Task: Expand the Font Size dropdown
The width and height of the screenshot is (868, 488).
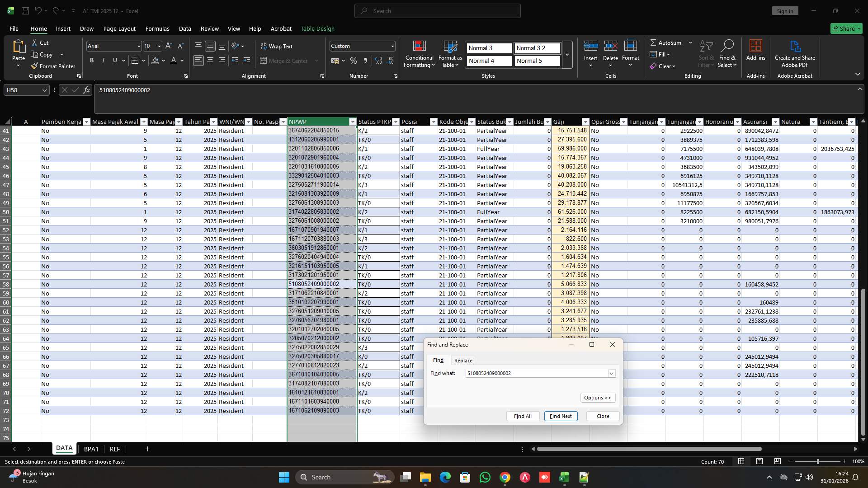Action: pyautogui.click(x=159, y=46)
